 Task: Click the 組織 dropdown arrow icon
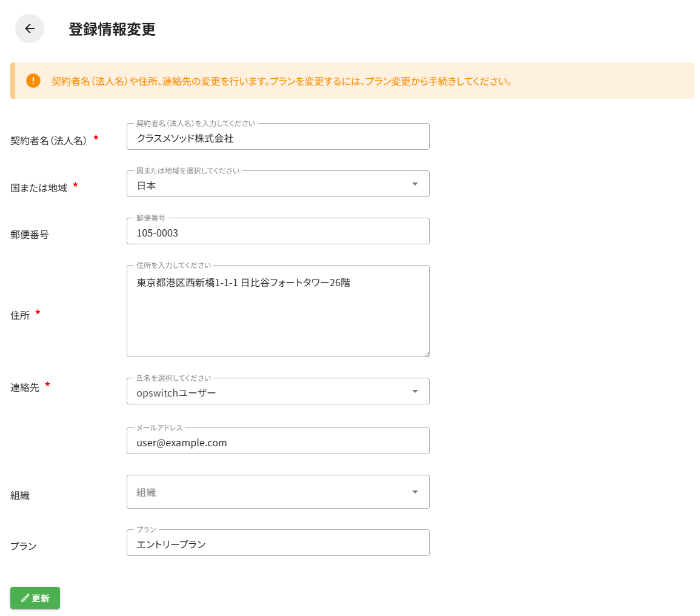pyautogui.click(x=415, y=492)
